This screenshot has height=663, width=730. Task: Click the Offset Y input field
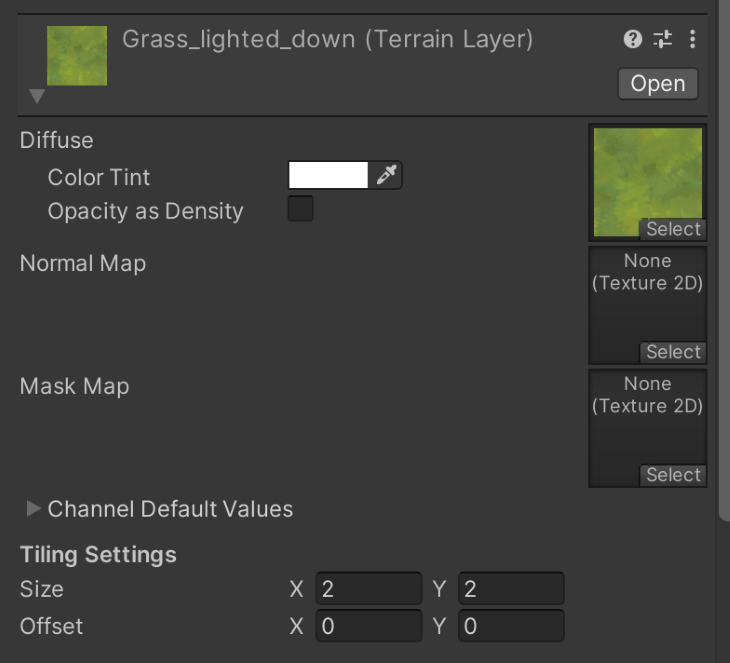511,626
